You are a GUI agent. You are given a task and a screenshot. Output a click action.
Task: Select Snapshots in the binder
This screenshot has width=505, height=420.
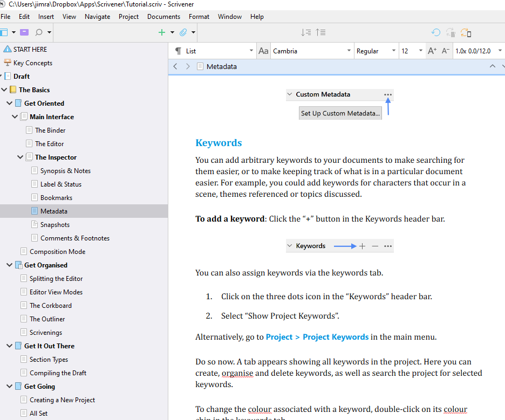tap(54, 225)
